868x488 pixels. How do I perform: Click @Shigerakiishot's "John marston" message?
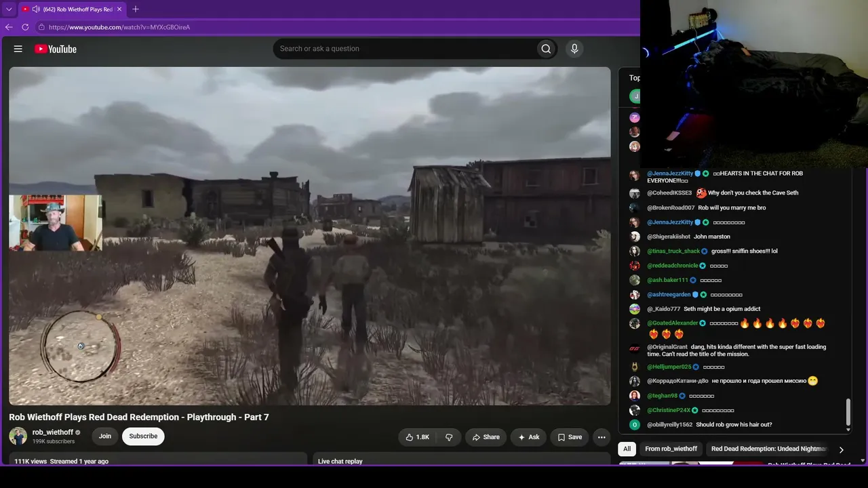click(712, 237)
